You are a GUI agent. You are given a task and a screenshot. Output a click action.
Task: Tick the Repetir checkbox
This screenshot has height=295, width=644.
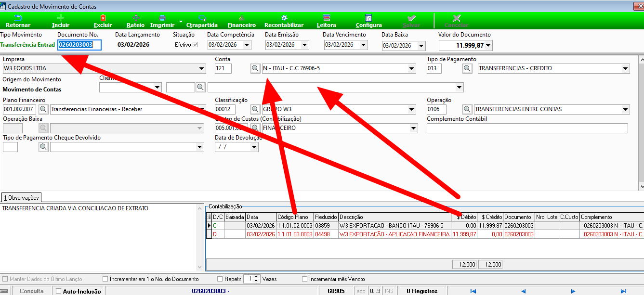[220, 279]
